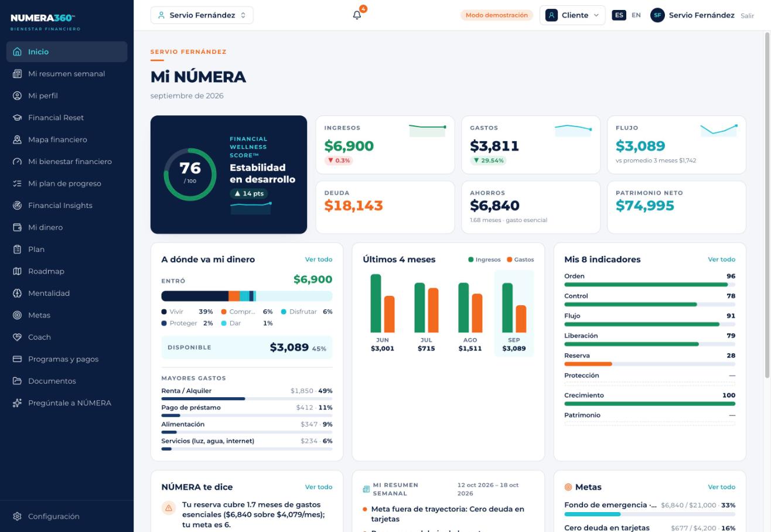Click the Mi perfil user icon
Viewport: 771px width, 532px height.
tap(17, 96)
